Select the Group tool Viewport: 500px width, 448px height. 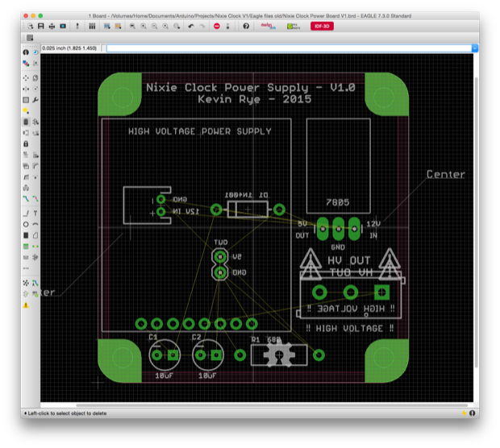point(26,100)
